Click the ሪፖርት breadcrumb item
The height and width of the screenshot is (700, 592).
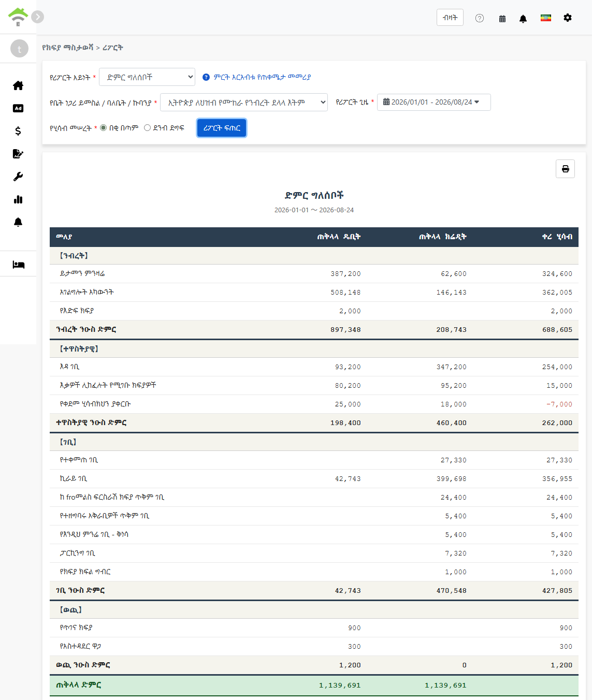coord(112,48)
